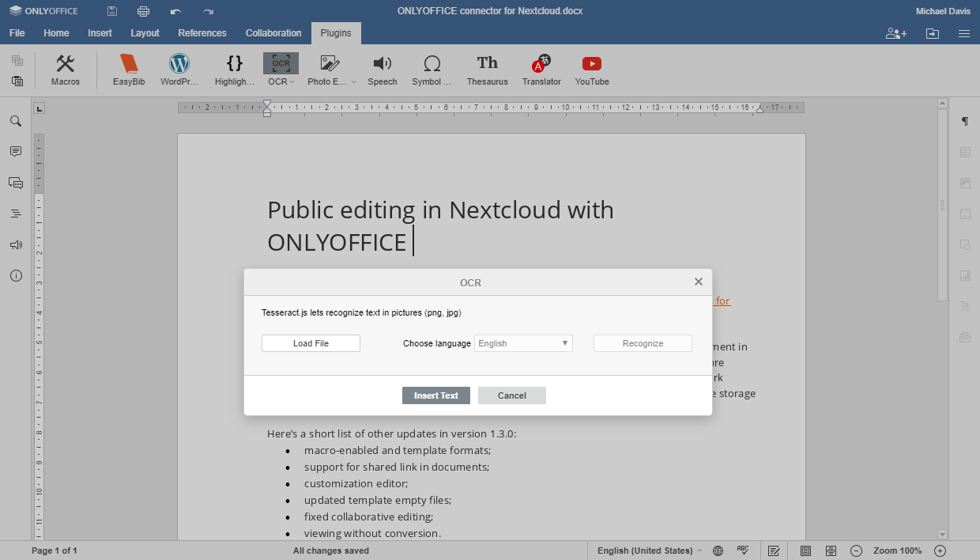The height and width of the screenshot is (560, 980).
Task: Launch the Translator plugin
Action: (541, 70)
